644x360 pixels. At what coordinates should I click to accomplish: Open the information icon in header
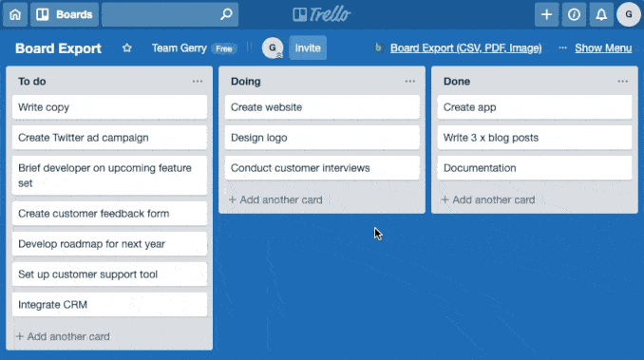(x=574, y=15)
